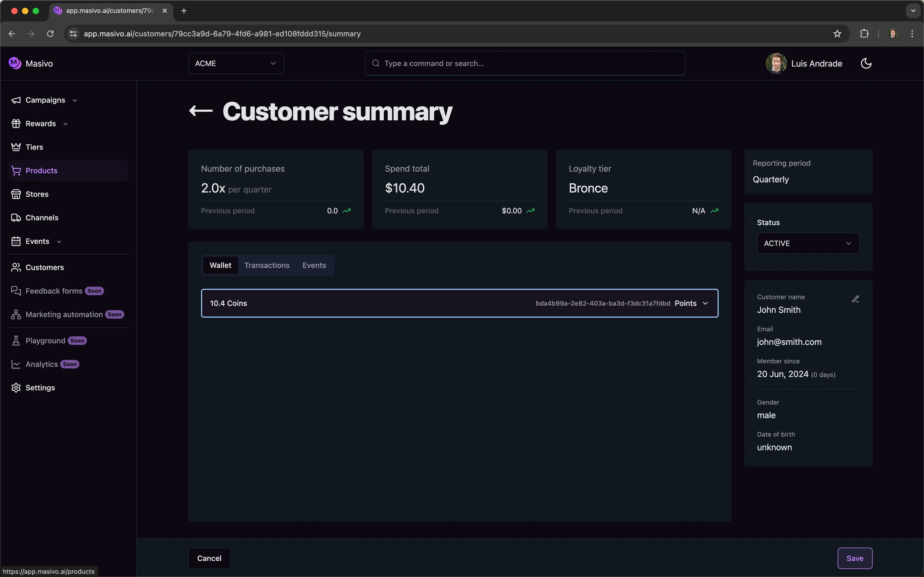Click the Save button

pos(854,558)
